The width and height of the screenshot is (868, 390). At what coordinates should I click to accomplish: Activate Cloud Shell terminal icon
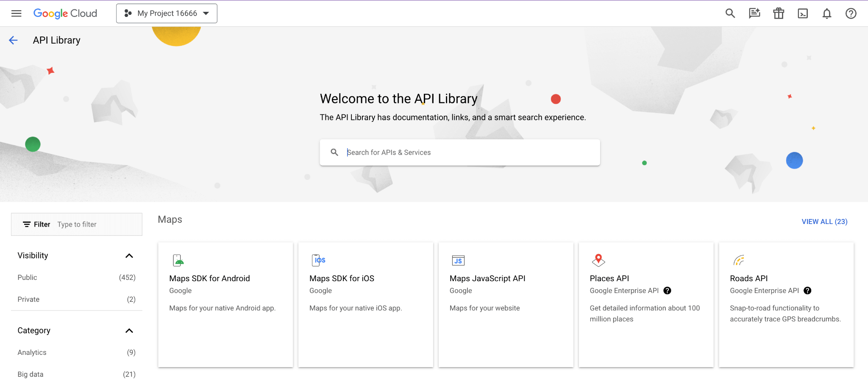coord(803,14)
